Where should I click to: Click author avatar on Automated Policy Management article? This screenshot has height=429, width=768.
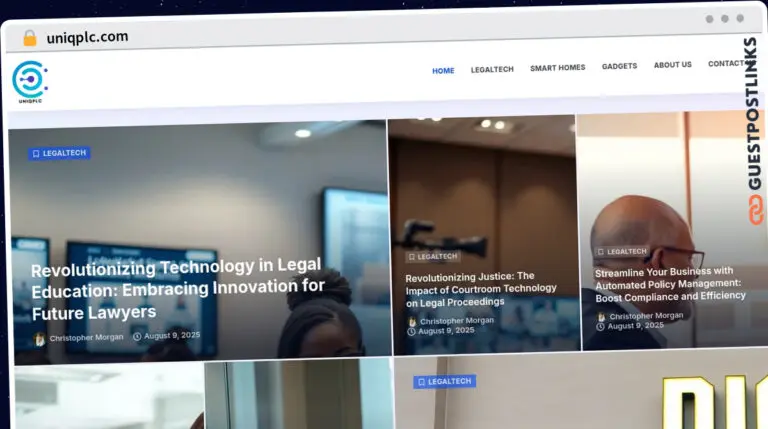pos(601,317)
